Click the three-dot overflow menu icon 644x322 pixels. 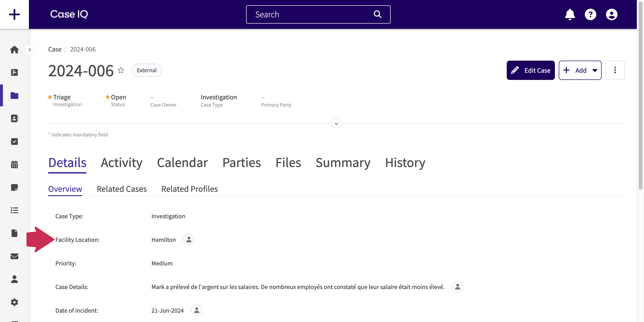pos(615,70)
